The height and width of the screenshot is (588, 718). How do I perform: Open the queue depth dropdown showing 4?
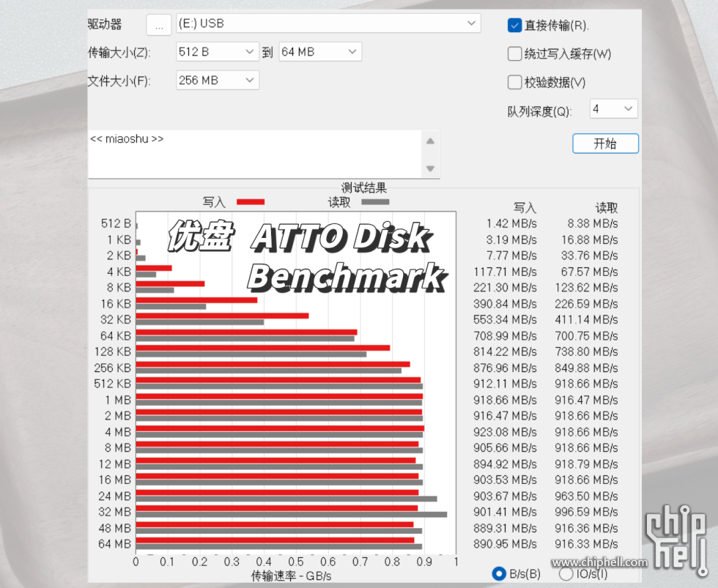click(613, 109)
